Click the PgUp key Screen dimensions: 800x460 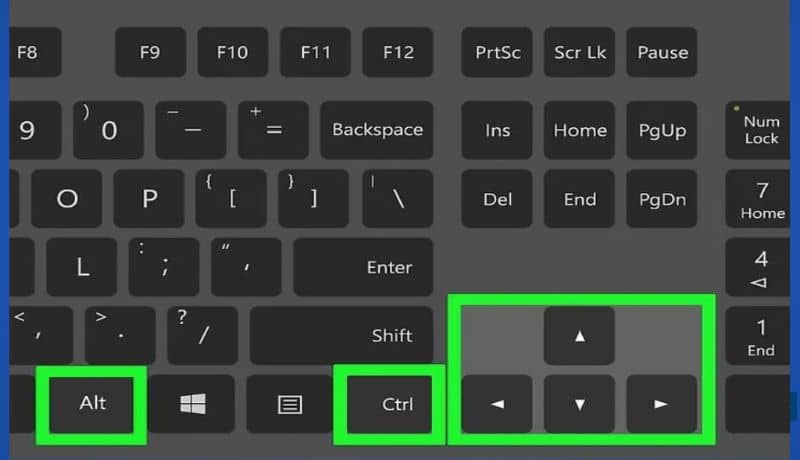661,130
